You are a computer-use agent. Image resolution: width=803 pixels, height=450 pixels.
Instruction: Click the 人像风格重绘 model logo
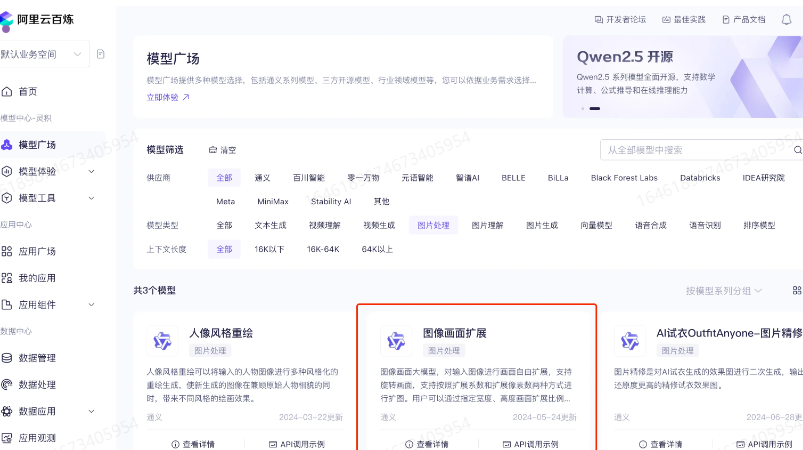[162, 340]
